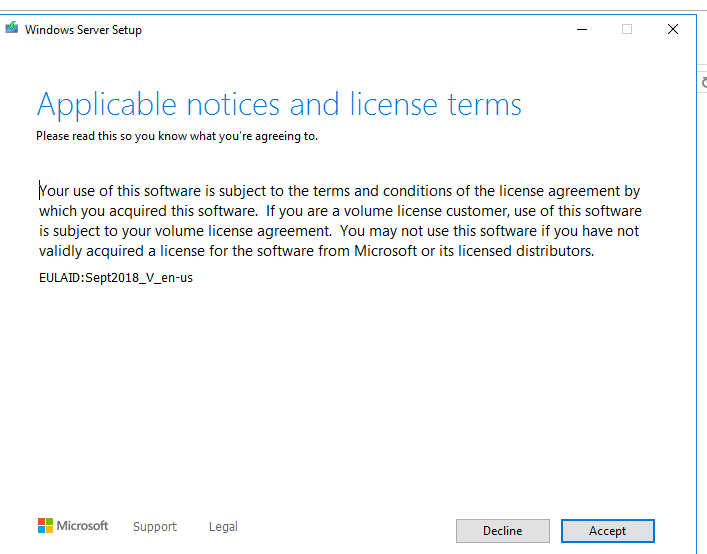Click the Accept button

coord(607,531)
